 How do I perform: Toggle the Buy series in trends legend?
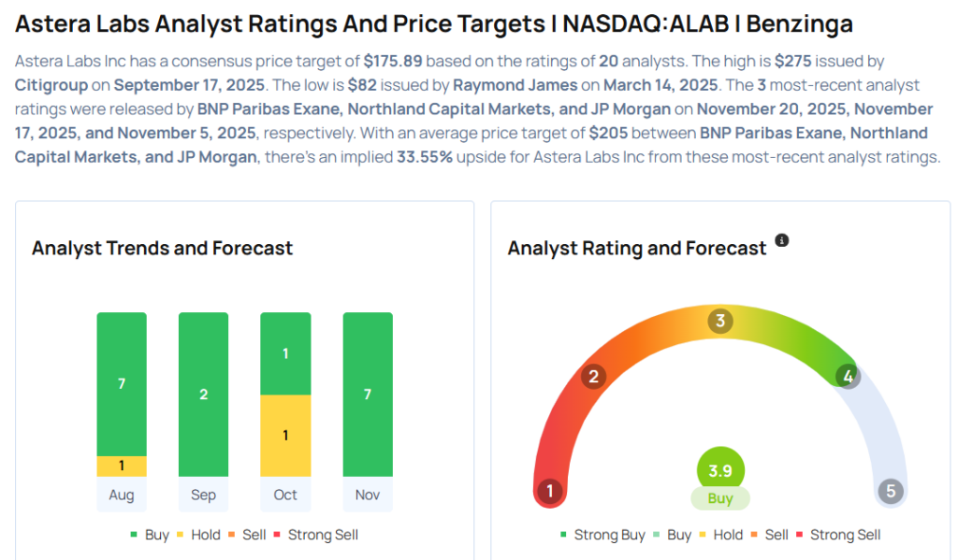pos(150,535)
